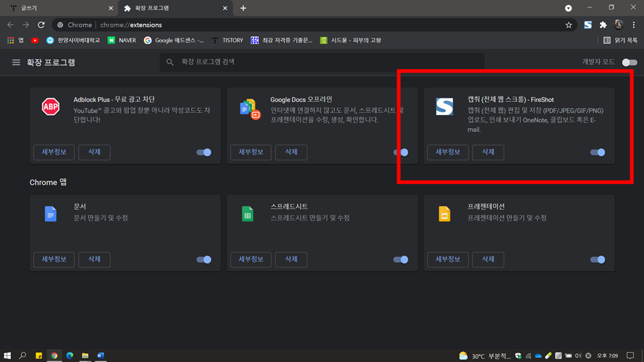
Task: Toggle 개발자 모드 switch
Action: click(629, 62)
